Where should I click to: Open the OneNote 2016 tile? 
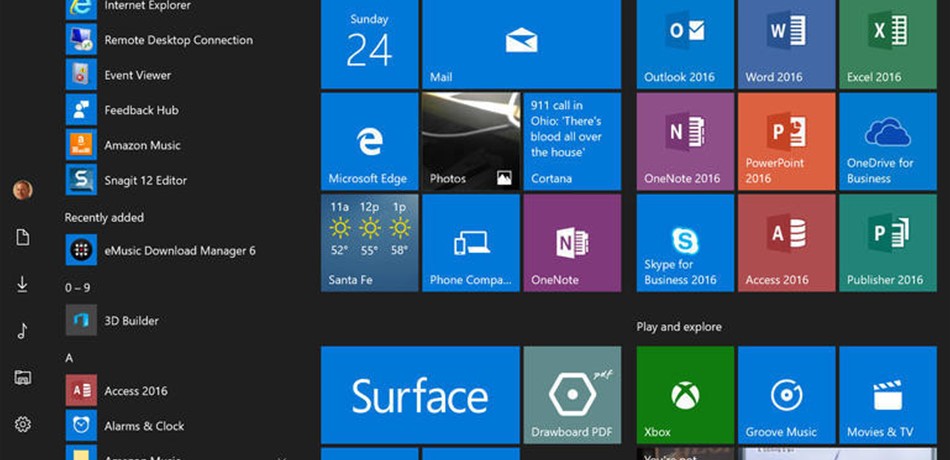coord(685,141)
